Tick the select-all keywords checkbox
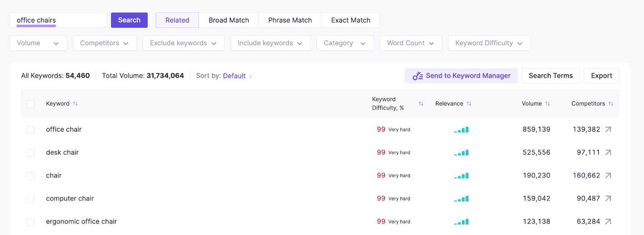The image size is (644, 235). 31,104
